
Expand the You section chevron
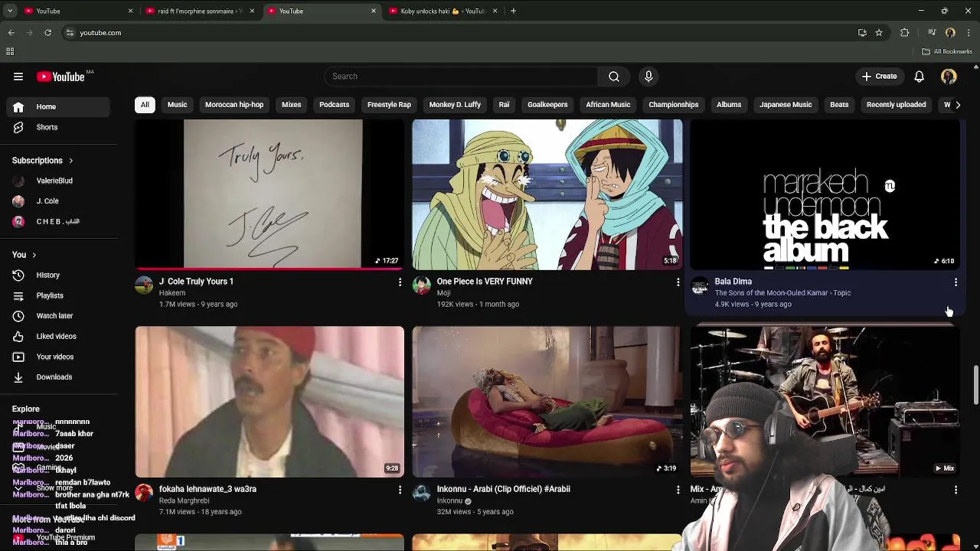[x=34, y=255]
